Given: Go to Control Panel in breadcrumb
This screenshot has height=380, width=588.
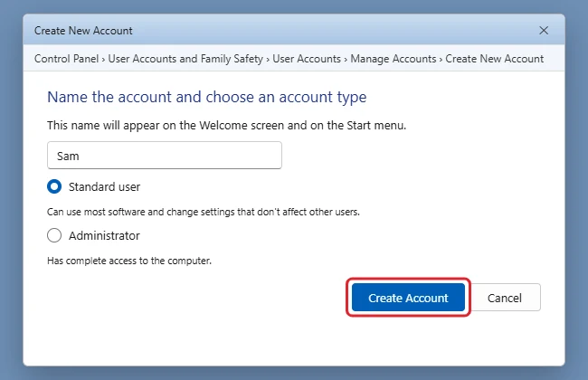Looking at the screenshot, I should [x=66, y=59].
